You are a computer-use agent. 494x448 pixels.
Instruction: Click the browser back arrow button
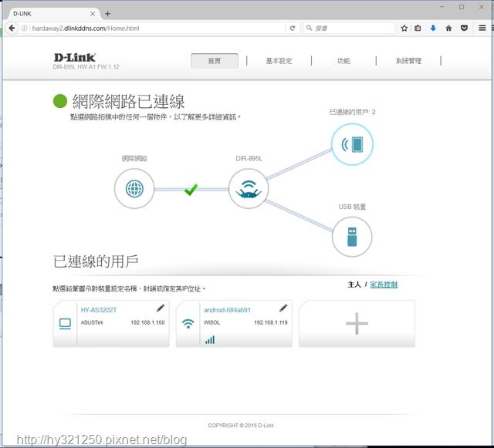(12, 28)
